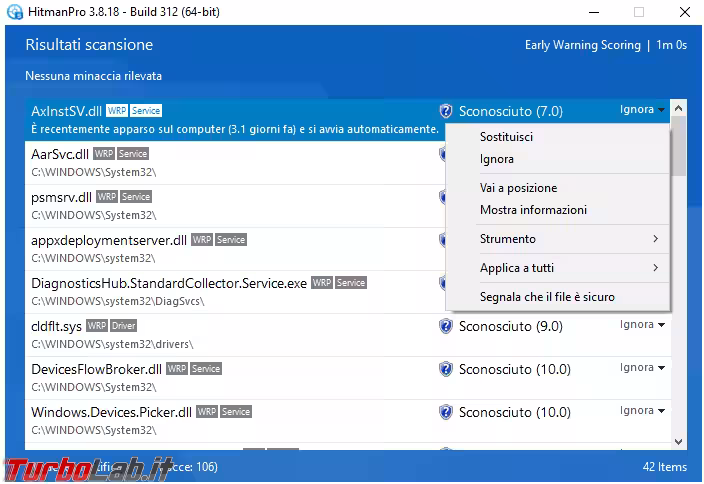704x484 pixels.
Task: Open Ignora dropdown for DevicesFlowBroker.dll
Action: (x=642, y=368)
